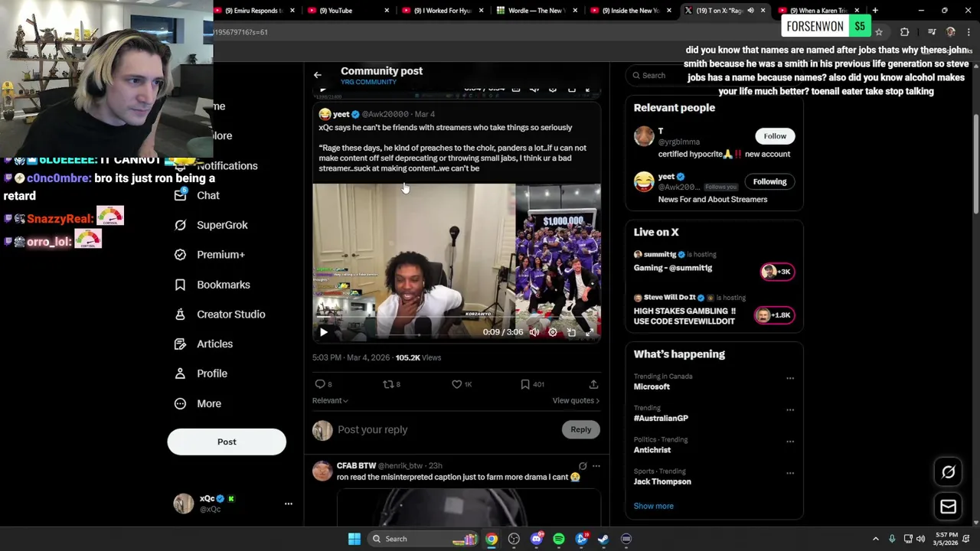The height and width of the screenshot is (551, 980).
Task: Open Premium+ in the sidebar
Action: (210, 255)
